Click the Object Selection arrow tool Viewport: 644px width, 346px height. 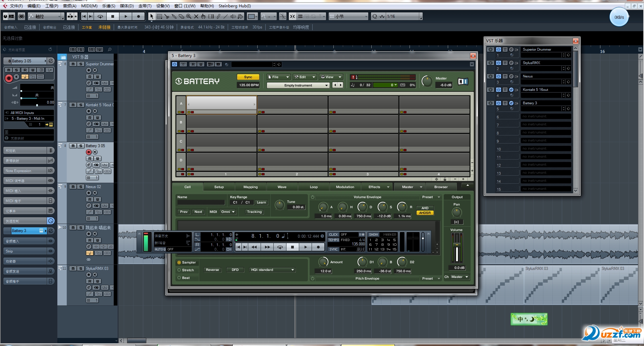[x=152, y=16]
